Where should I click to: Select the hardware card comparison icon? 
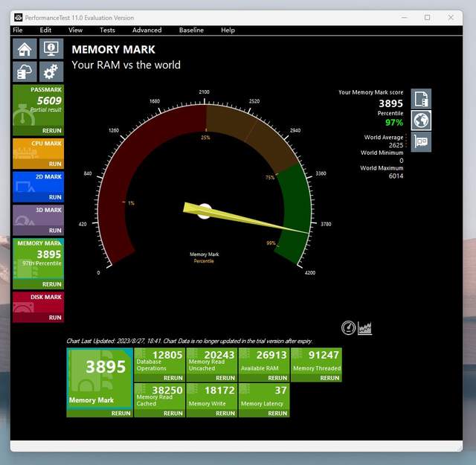tap(421, 141)
